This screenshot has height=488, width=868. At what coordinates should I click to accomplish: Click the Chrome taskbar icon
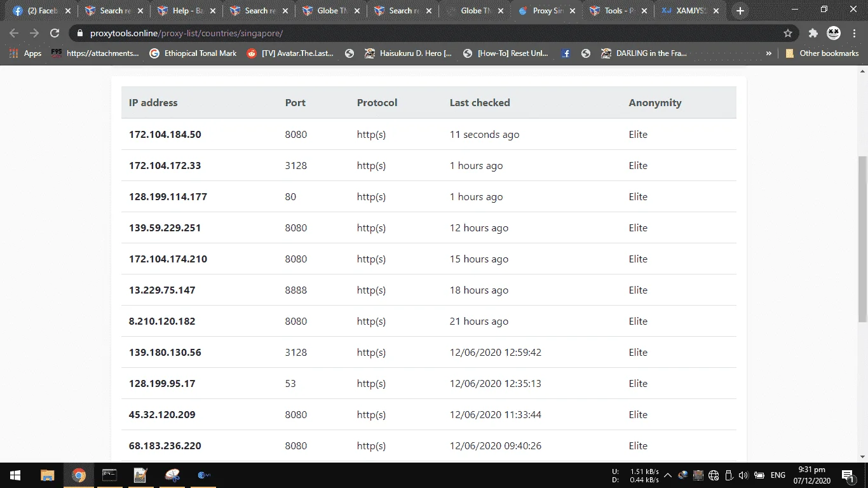(78, 475)
